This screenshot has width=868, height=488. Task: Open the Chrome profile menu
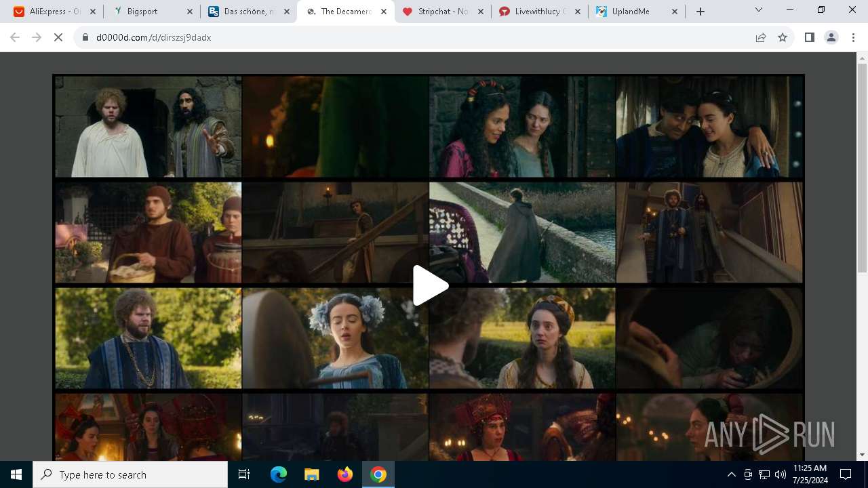tap(831, 37)
